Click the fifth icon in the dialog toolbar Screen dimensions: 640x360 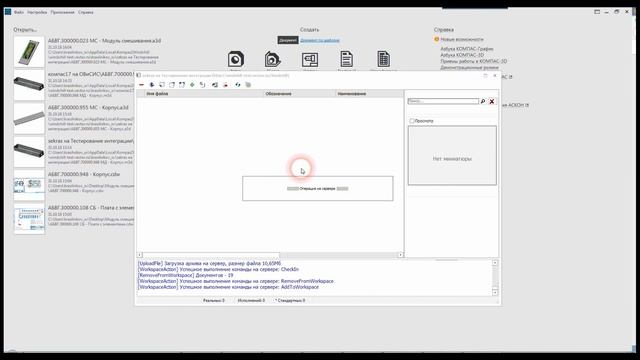pyautogui.click(x=182, y=85)
